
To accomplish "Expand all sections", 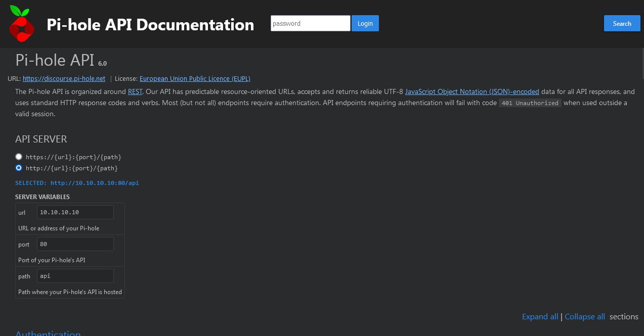I will click(540, 317).
